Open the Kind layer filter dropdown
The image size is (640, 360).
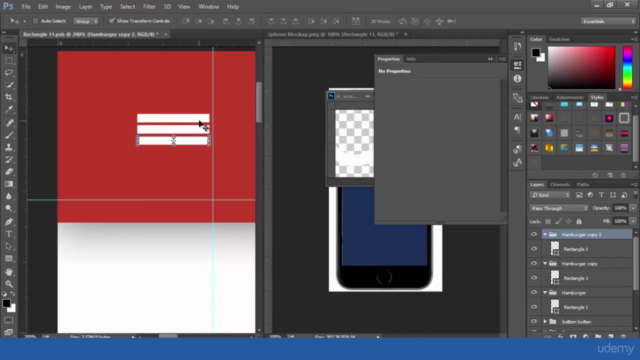550,195
